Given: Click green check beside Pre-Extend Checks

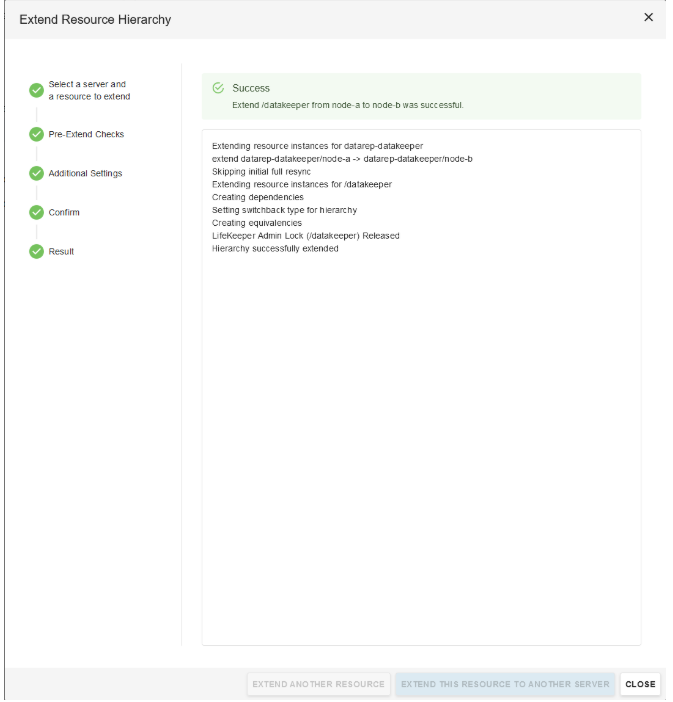Looking at the screenshot, I should point(36,134).
